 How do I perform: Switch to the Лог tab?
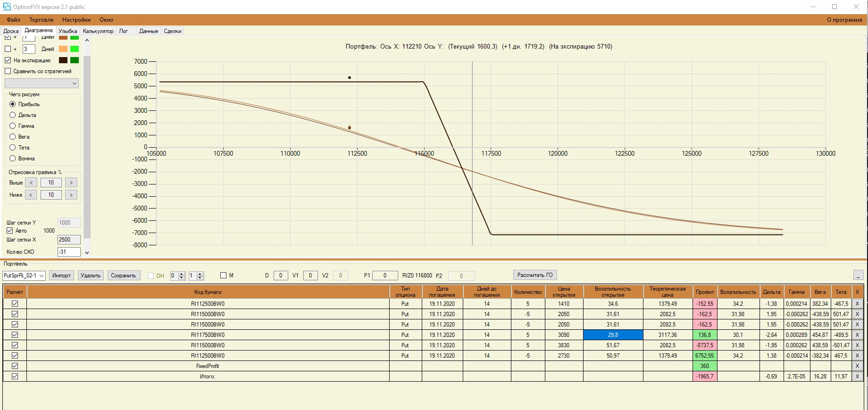tap(124, 31)
